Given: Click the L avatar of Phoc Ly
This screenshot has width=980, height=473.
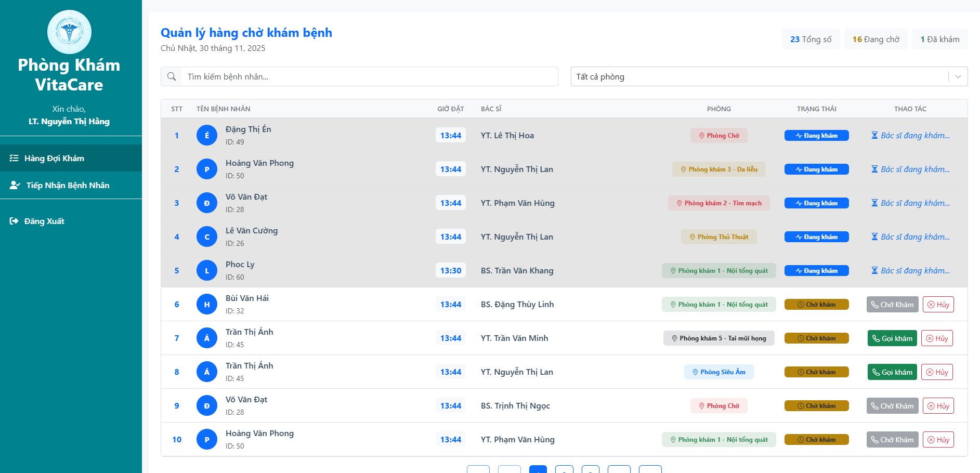Looking at the screenshot, I should click(207, 270).
